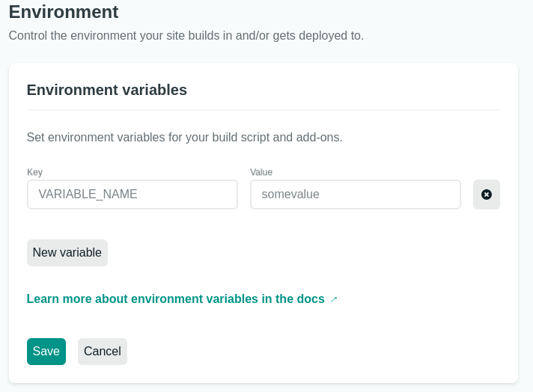Click the 'Set environment variables' description text
The height and width of the screenshot is (392, 533).
[x=184, y=138]
